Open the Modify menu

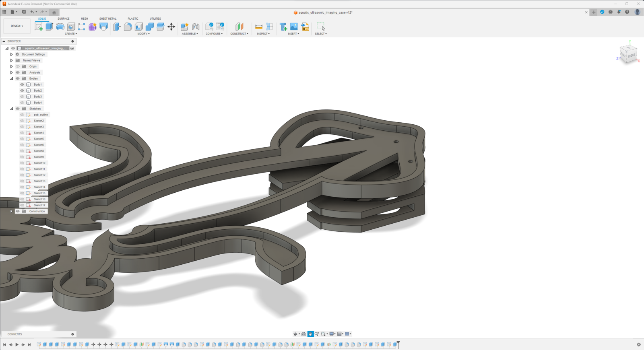[143, 34]
